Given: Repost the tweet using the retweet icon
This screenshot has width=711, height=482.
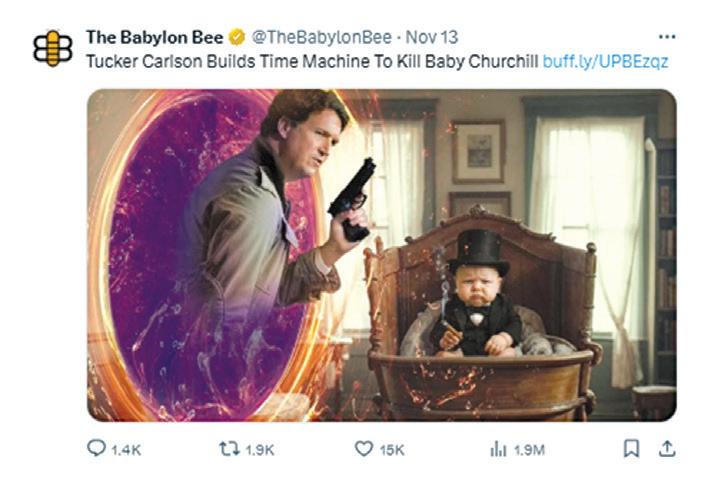Looking at the screenshot, I should tap(227, 449).
